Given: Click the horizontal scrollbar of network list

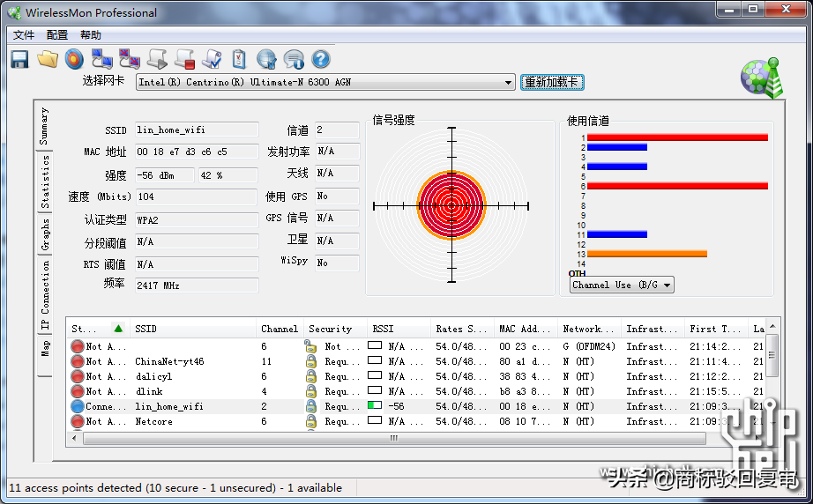Looking at the screenshot, I should click(394, 438).
